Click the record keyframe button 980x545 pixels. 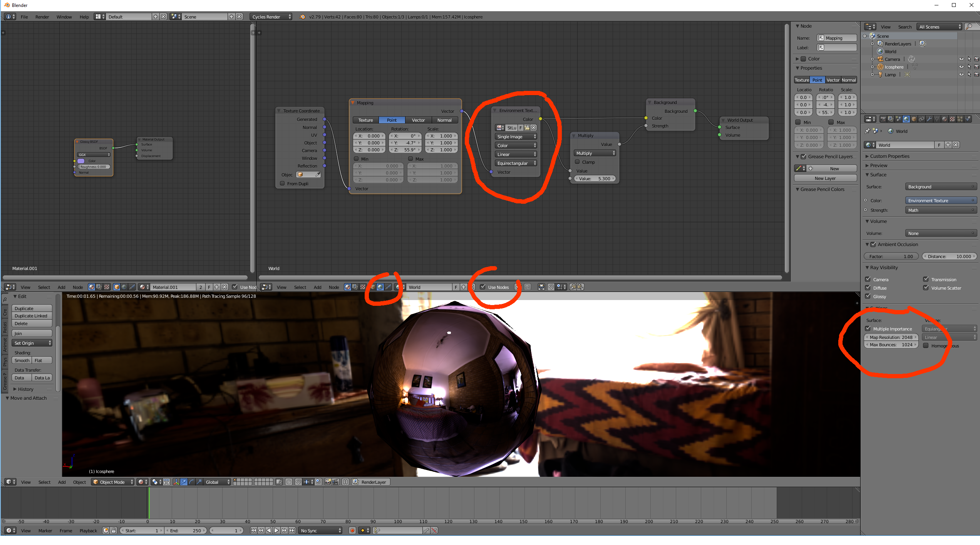352,530
